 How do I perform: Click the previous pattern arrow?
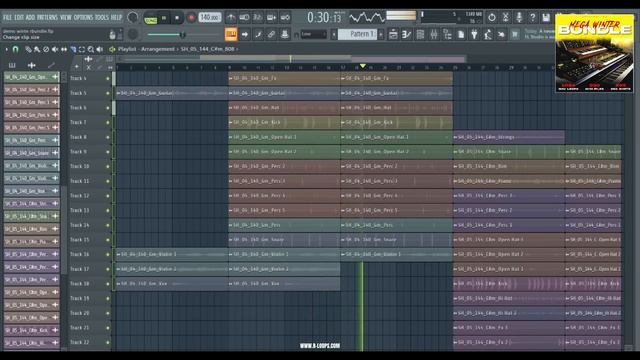tap(333, 35)
